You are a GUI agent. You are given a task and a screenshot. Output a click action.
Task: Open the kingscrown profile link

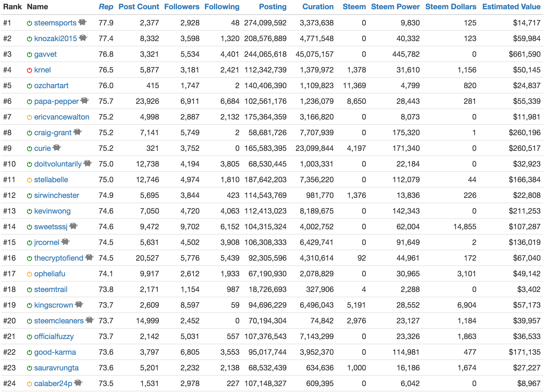click(54, 305)
